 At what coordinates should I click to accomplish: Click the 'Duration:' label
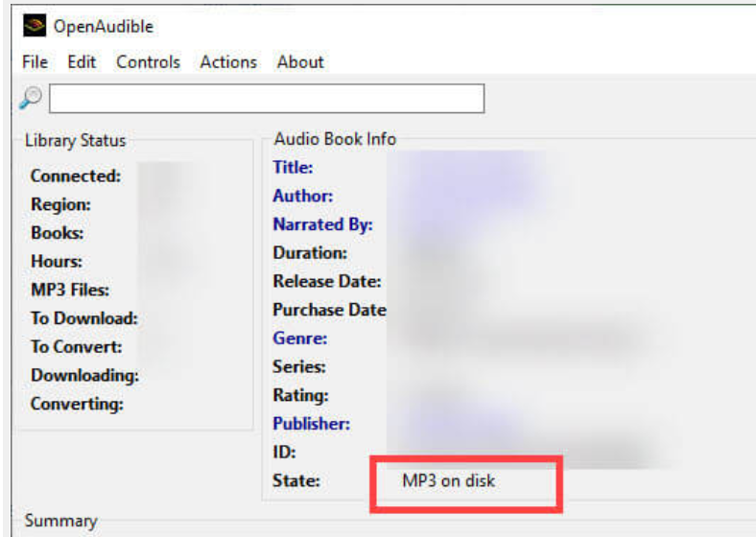310,252
